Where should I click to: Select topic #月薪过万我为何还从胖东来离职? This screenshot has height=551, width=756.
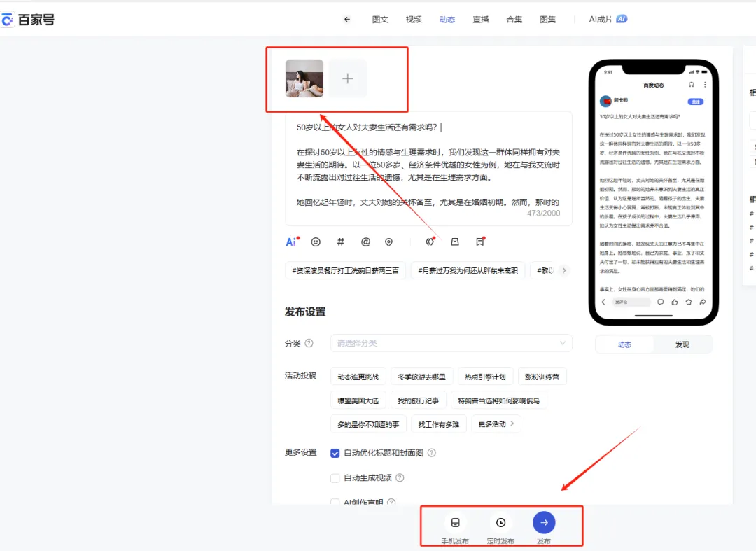(x=468, y=270)
